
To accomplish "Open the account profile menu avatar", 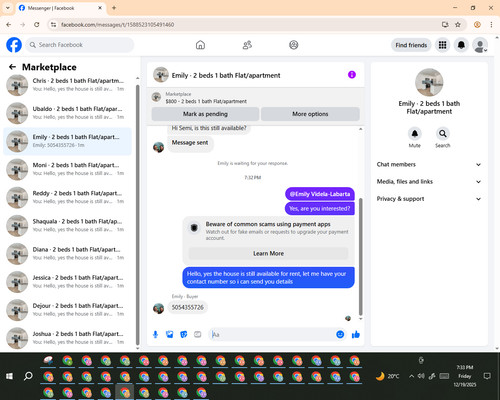I will (480, 45).
